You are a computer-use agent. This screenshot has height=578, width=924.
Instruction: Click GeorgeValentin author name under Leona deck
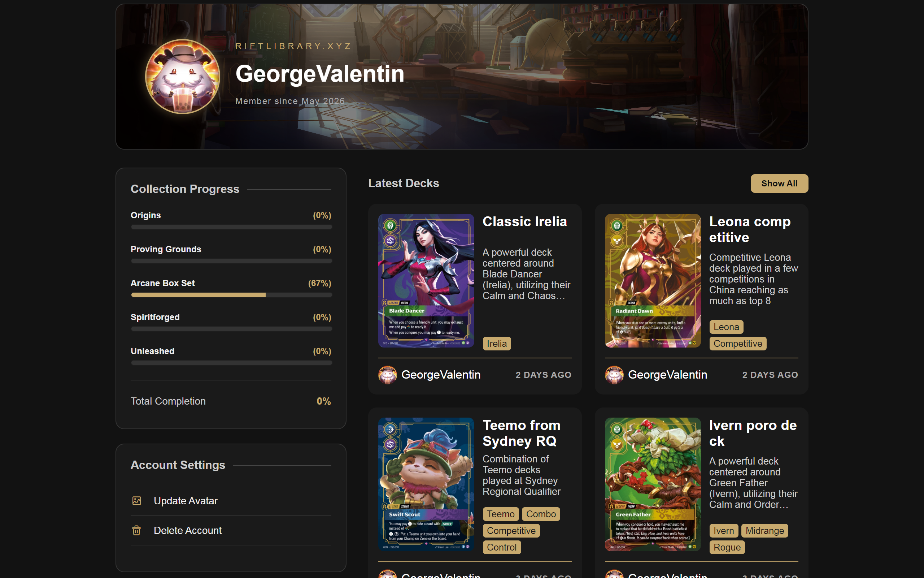[x=667, y=375]
